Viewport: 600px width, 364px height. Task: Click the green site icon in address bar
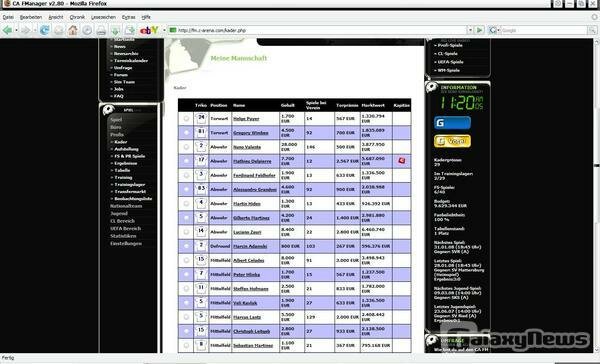tap(173, 30)
